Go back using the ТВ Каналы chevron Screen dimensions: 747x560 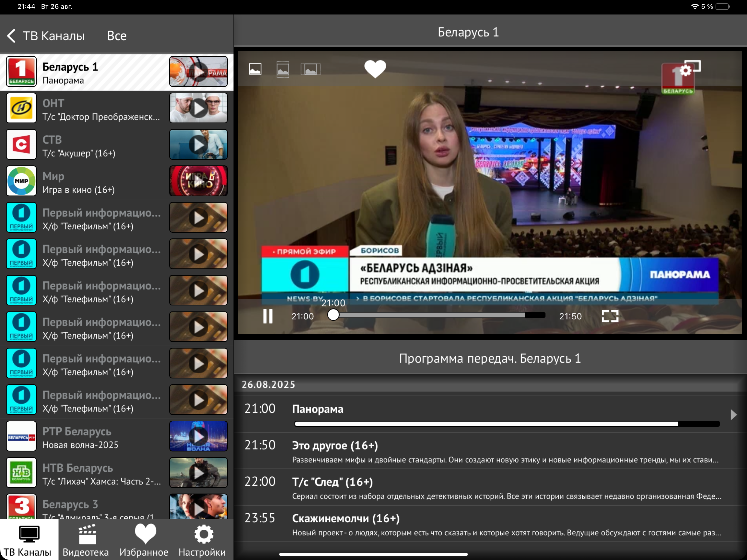coord(11,36)
